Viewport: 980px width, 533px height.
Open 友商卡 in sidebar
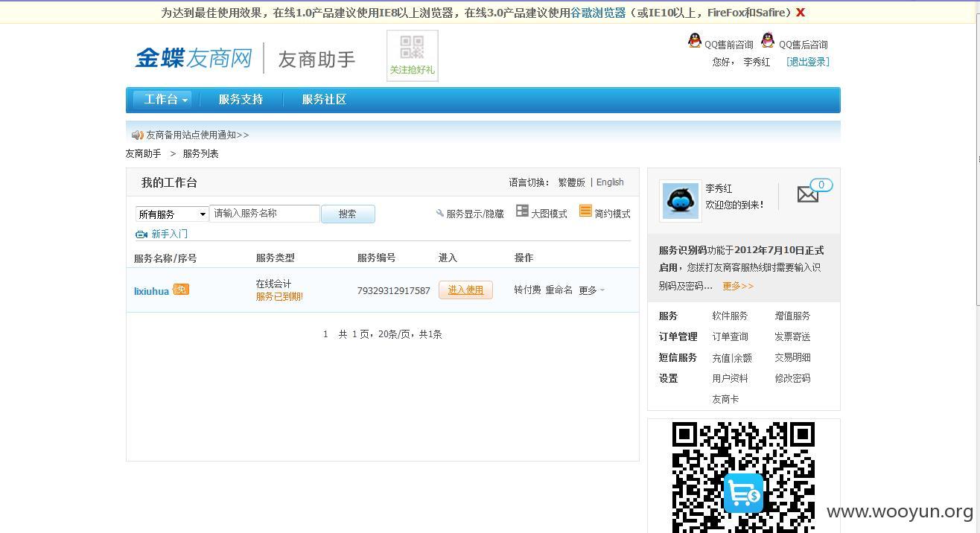tap(725, 399)
